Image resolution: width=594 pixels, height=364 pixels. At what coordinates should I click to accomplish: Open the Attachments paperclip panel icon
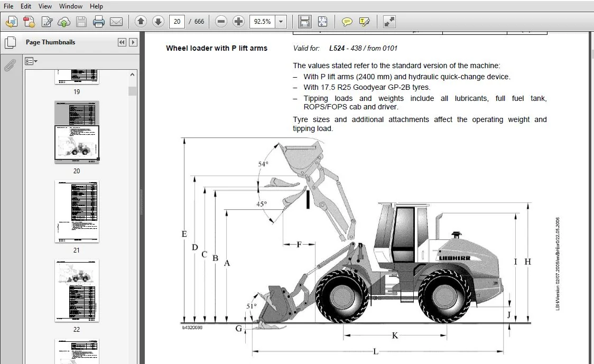[10, 65]
